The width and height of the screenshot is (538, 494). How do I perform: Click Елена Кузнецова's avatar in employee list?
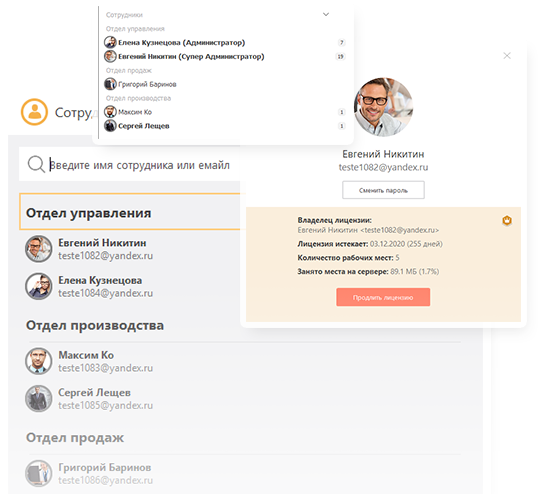pos(39,286)
